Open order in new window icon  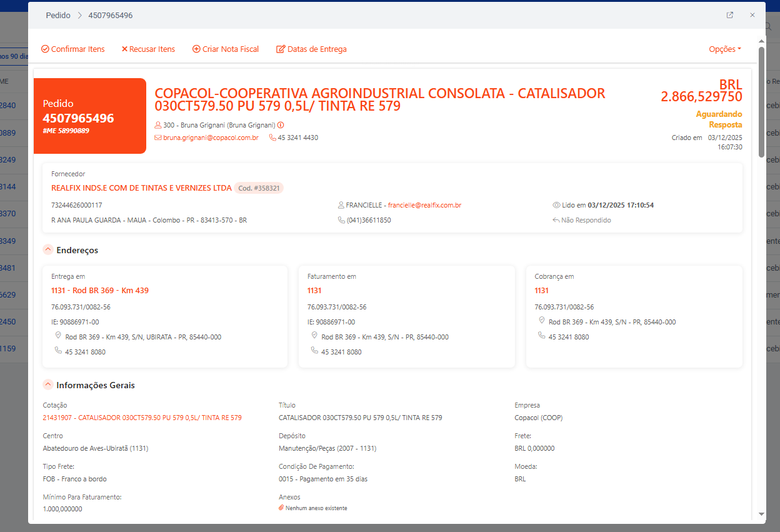point(729,15)
